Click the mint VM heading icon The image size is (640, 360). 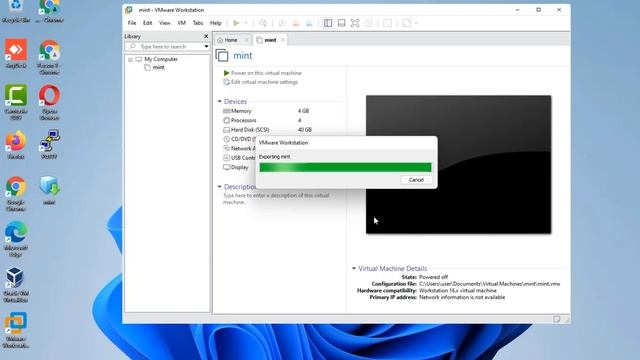pyautogui.click(x=222, y=56)
